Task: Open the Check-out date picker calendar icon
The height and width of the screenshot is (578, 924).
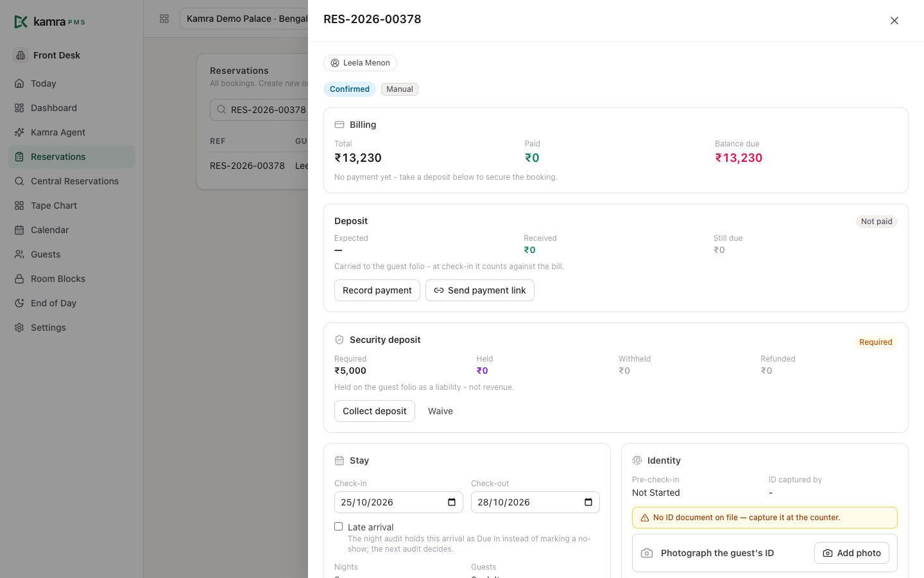Action: 588,502
